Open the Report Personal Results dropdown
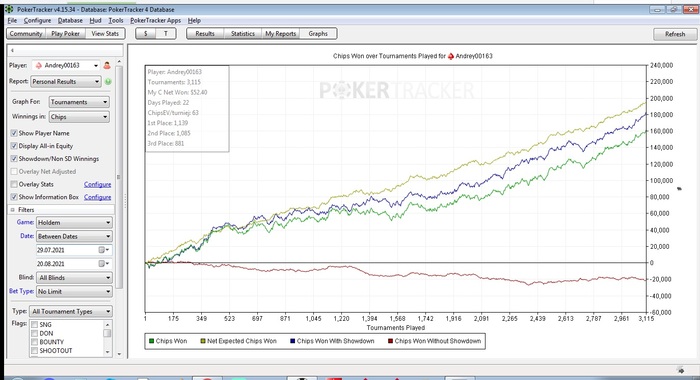Image resolution: width=700 pixels, height=380 pixels. point(66,82)
